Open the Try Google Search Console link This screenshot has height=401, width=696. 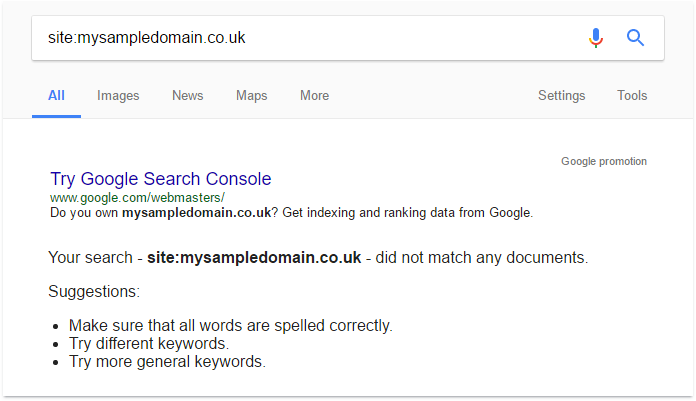(x=160, y=179)
